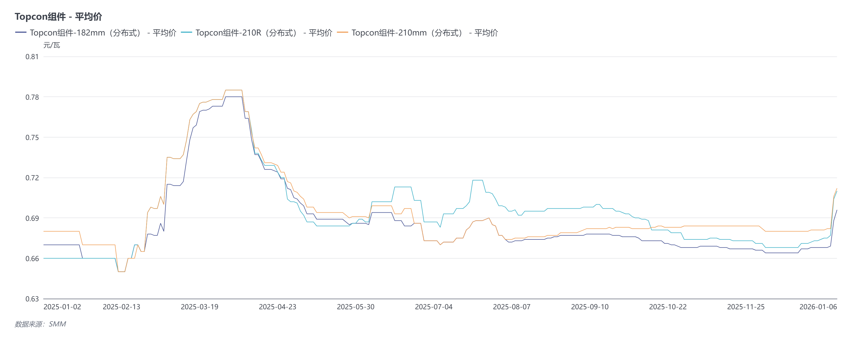Click the 元/瓦 unit label
The width and height of the screenshot is (868, 338).
[52, 45]
